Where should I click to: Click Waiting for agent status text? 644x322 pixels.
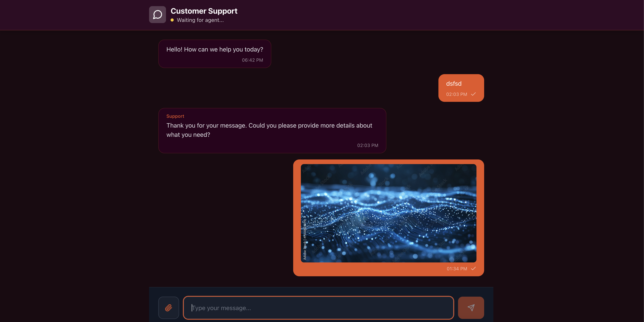click(x=200, y=20)
